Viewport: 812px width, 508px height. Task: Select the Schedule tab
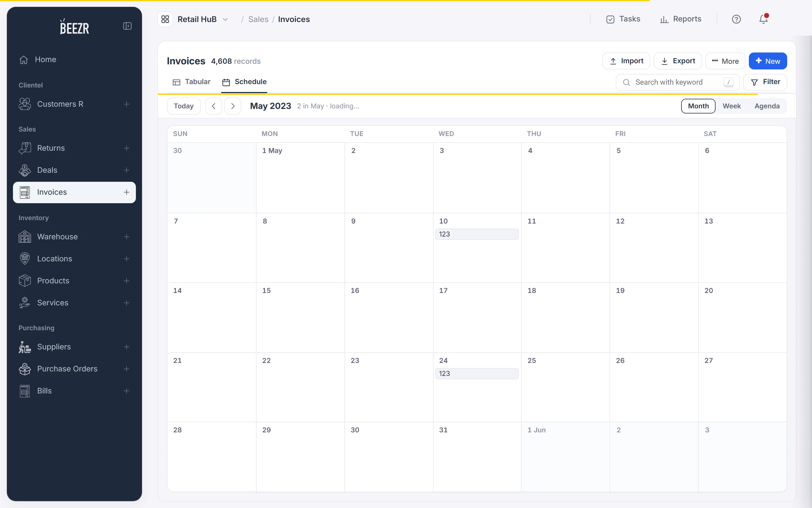[244, 82]
